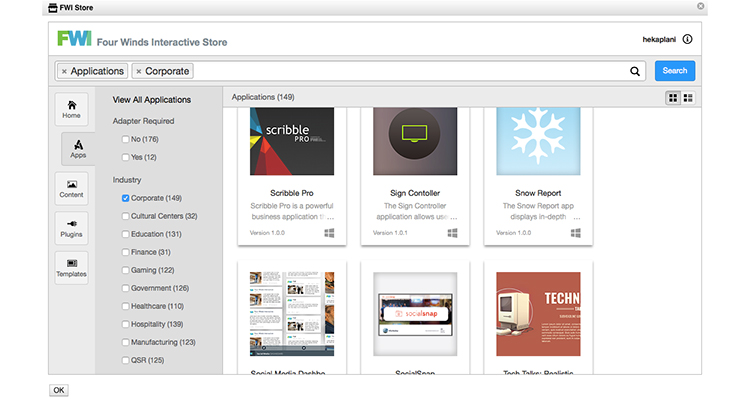The height and width of the screenshot is (400, 750).
Task: Click Sign Contoller's Version 1.0.1 text
Action: (x=390, y=233)
